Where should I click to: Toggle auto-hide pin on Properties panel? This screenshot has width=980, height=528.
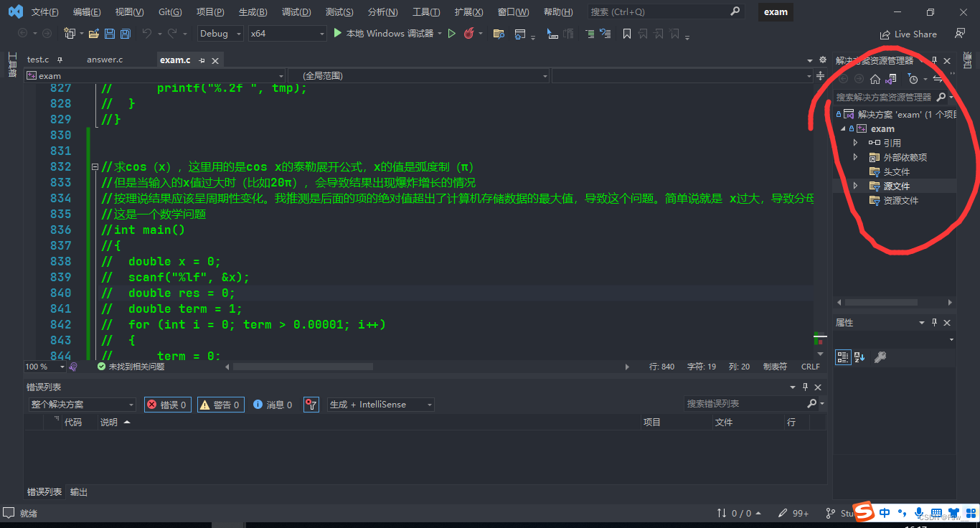pos(934,323)
